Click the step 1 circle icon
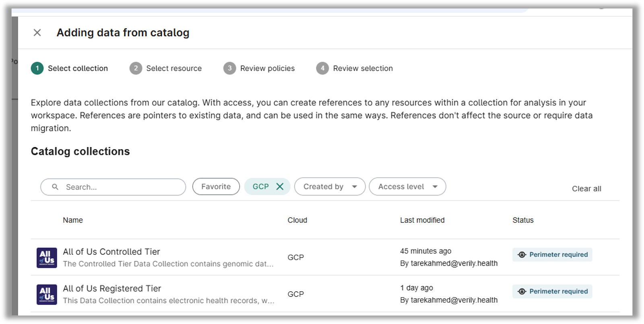The height and width of the screenshot is (324, 644). click(x=37, y=68)
